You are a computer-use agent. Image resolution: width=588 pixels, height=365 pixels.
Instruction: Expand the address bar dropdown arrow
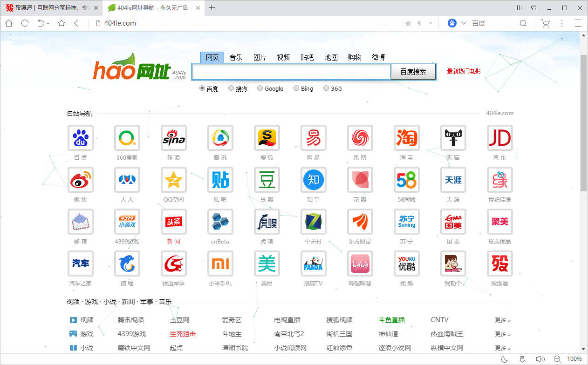click(x=431, y=23)
